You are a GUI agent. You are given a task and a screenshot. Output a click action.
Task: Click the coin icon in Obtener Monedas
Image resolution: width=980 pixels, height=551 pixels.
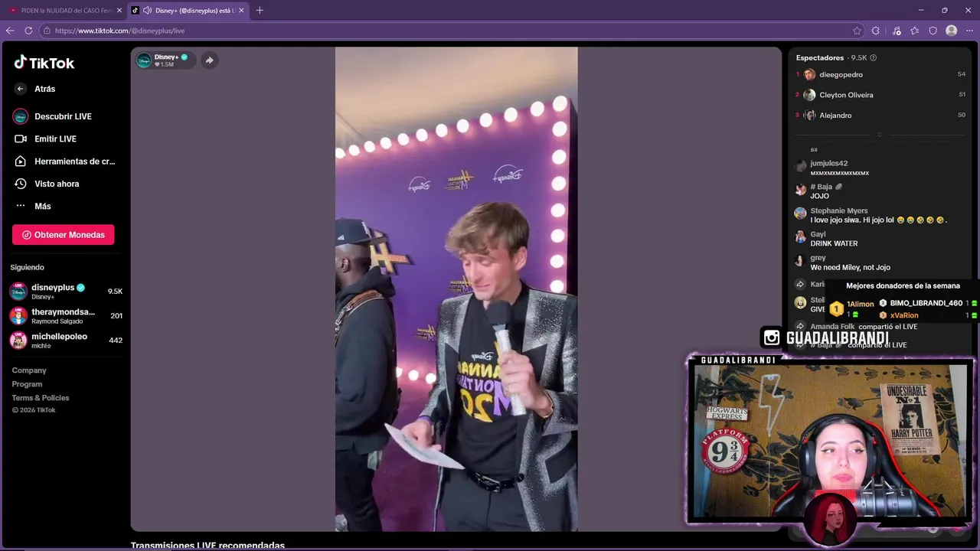27,235
